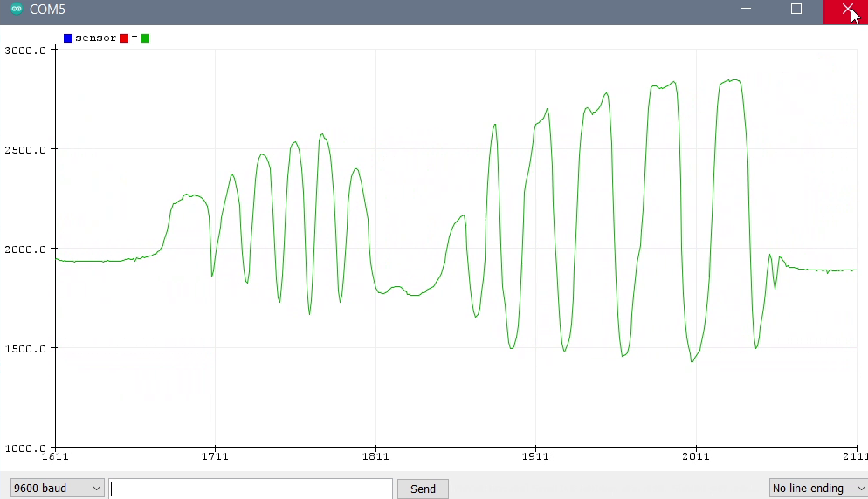Viewport: 868px width, 499px height.
Task: Click the 1000.0 y-axis label
Action: 25,448
